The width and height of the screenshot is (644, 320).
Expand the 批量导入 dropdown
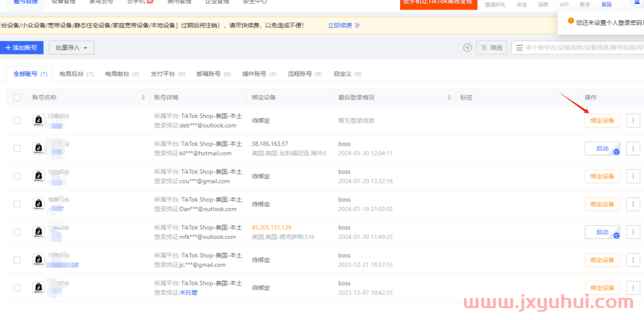pos(72,48)
